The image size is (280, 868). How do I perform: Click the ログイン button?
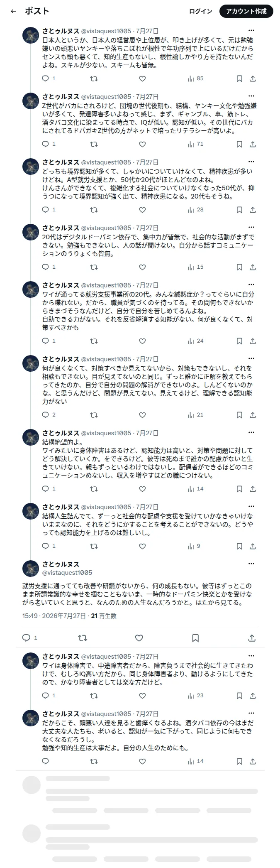click(201, 11)
